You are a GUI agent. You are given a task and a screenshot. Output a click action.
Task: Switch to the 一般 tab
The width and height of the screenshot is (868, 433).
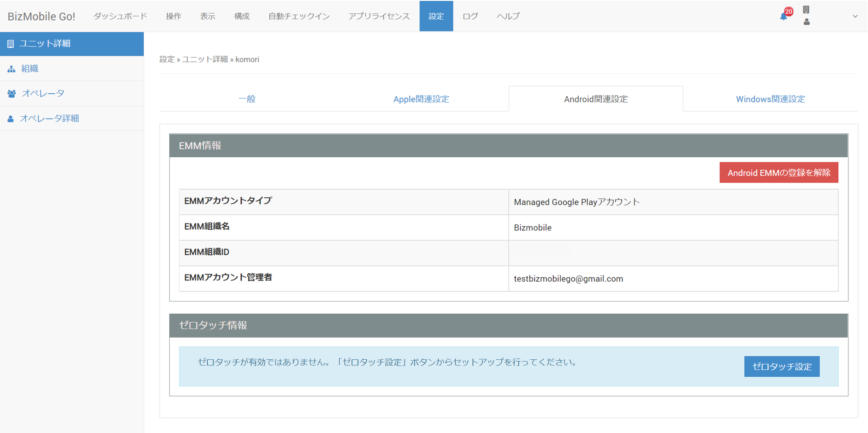(x=247, y=99)
